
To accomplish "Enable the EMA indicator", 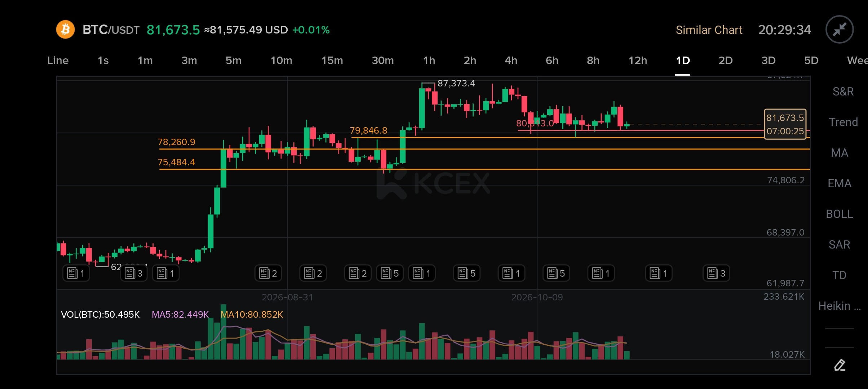I will (839, 183).
